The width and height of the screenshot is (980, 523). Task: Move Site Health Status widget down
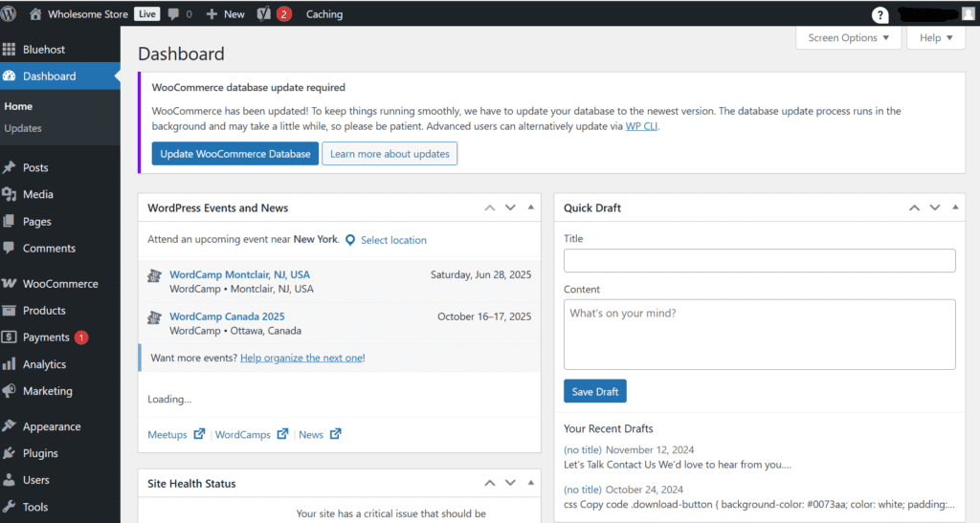(x=511, y=483)
